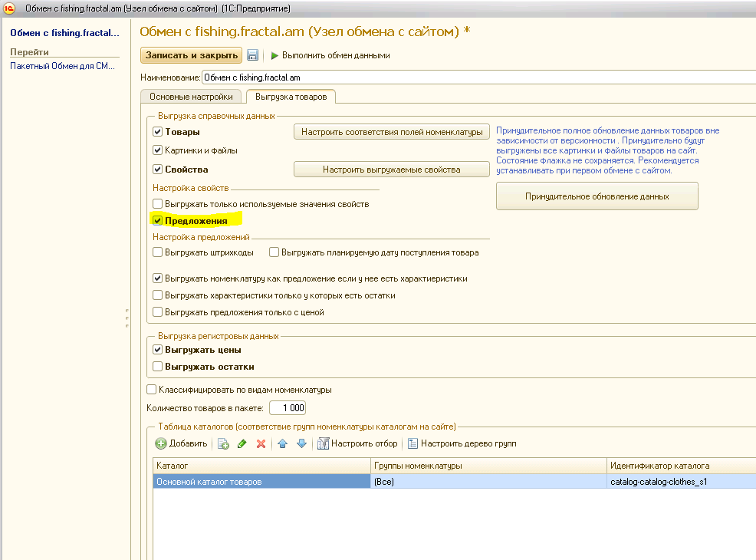Select the Выгрузка товаров tab
The height and width of the screenshot is (560, 756).
tap(291, 97)
